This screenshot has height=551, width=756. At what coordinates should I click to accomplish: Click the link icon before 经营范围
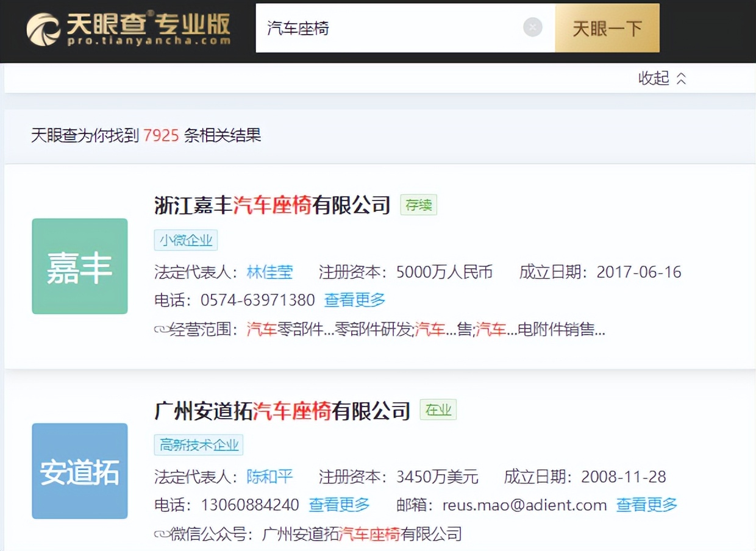tap(162, 330)
